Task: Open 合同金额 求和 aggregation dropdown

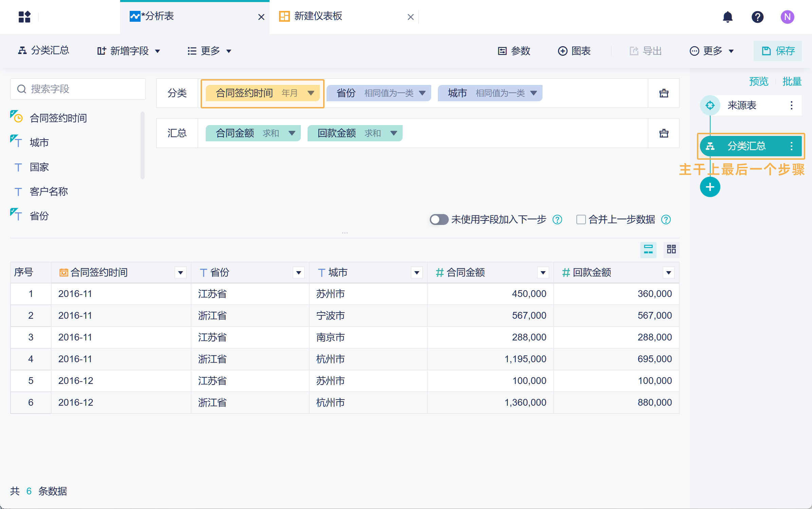Action: [292, 133]
